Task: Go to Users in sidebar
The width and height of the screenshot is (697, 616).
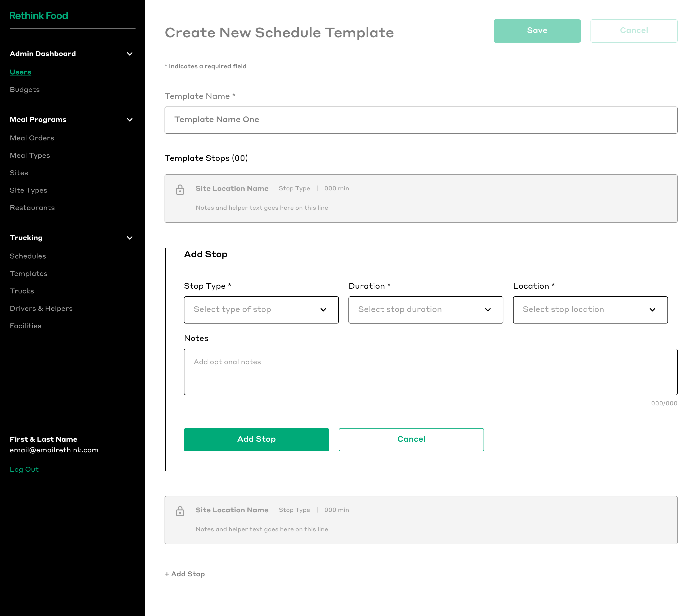Action: coord(21,72)
